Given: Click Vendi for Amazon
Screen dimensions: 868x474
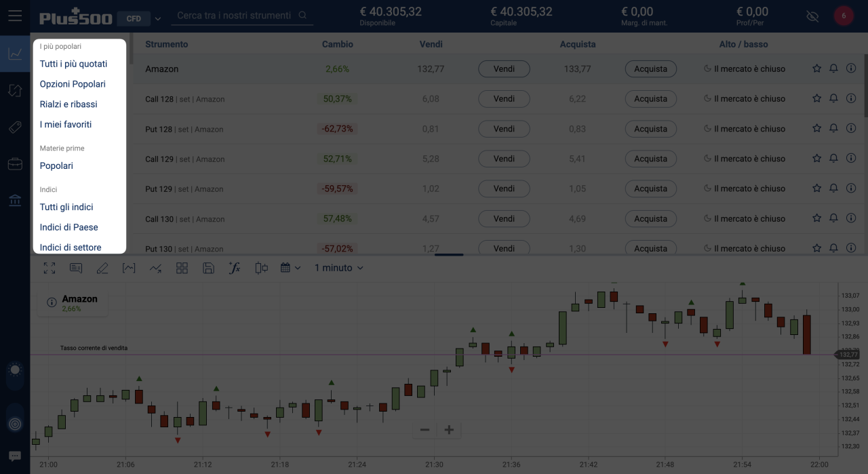Looking at the screenshot, I should pyautogui.click(x=504, y=68).
